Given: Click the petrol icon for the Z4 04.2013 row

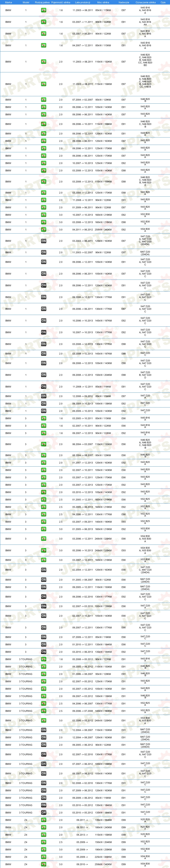Looking at the screenshot, I should coord(43,835).
